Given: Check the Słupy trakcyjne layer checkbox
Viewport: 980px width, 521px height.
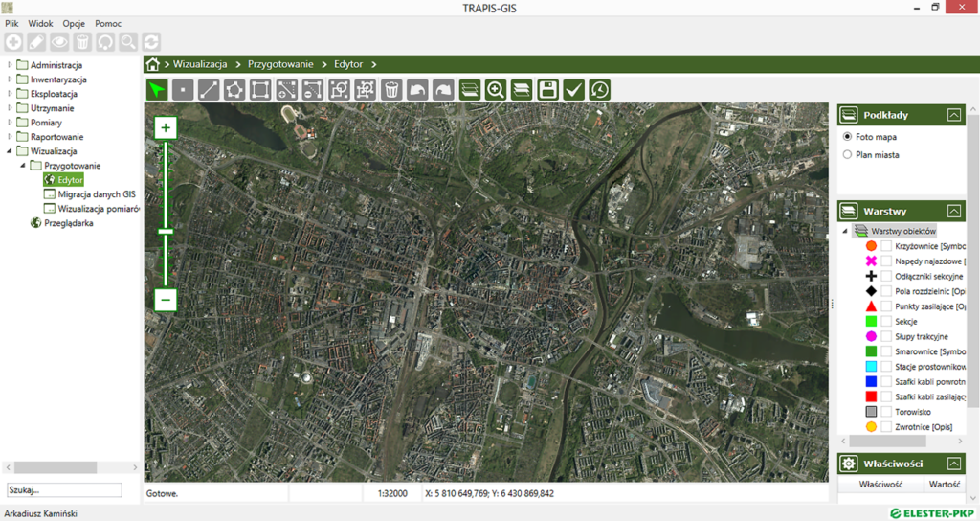Looking at the screenshot, I should (x=886, y=337).
